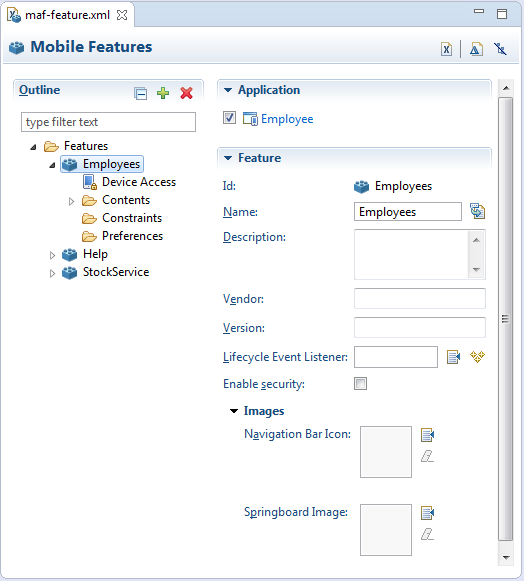Click the externalize string icon beside Name field
The height and width of the screenshot is (581, 524).
pos(477,211)
